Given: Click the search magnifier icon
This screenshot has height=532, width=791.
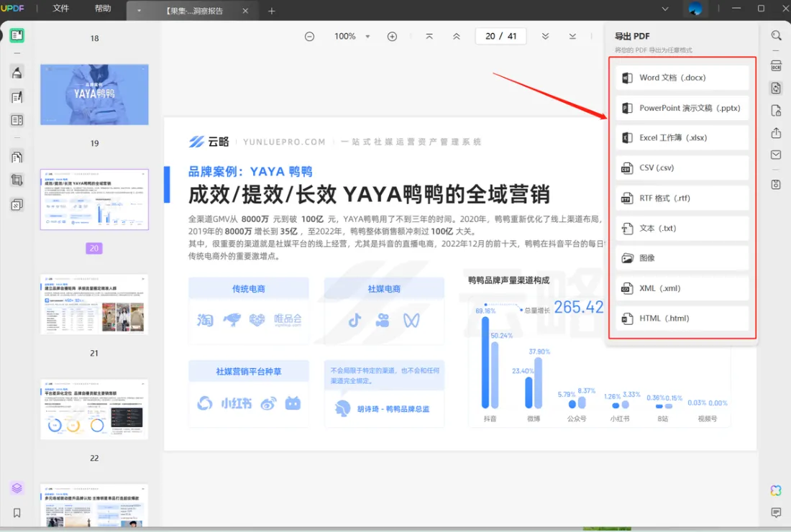Looking at the screenshot, I should [x=776, y=35].
